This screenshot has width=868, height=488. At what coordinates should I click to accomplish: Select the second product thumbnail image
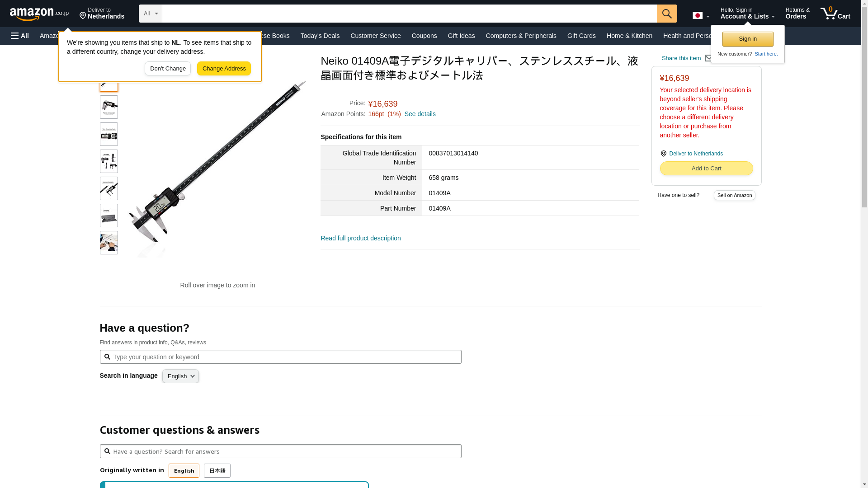pyautogui.click(x=108, y=107)
